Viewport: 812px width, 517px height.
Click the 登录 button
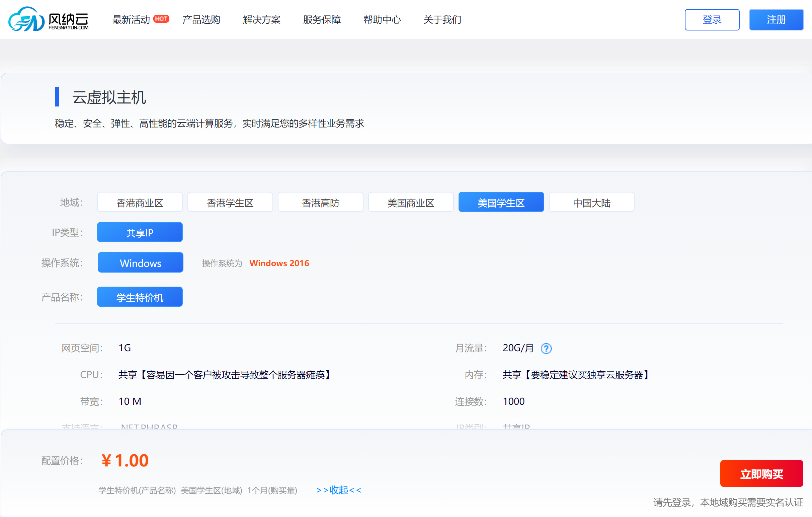tap(712, 19)
